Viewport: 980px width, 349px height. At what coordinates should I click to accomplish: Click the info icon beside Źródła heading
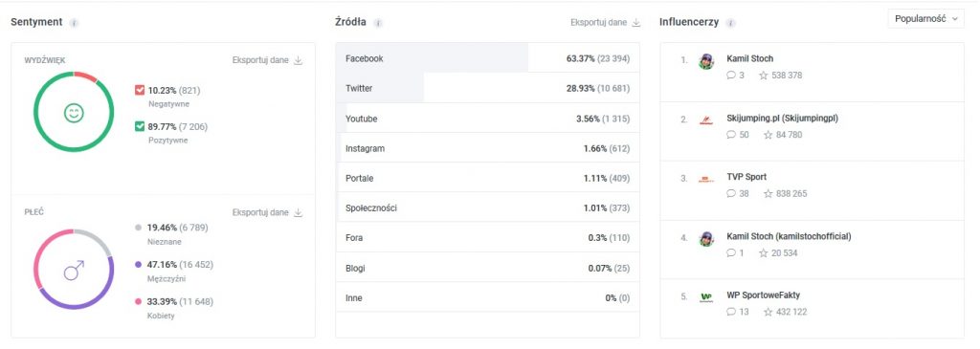tap(378, 23)
